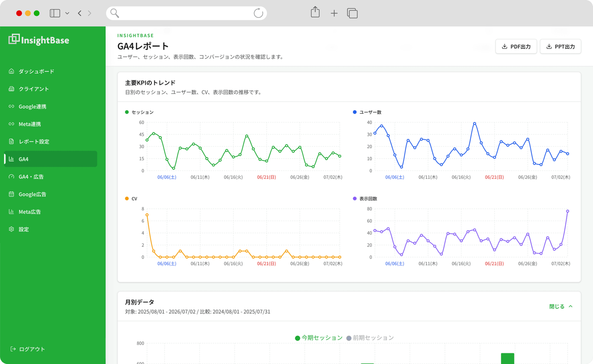Viewport: 593px width, 364px height.
Task: Open the Meta連携 menu item
Action: (x=50, y=124)
